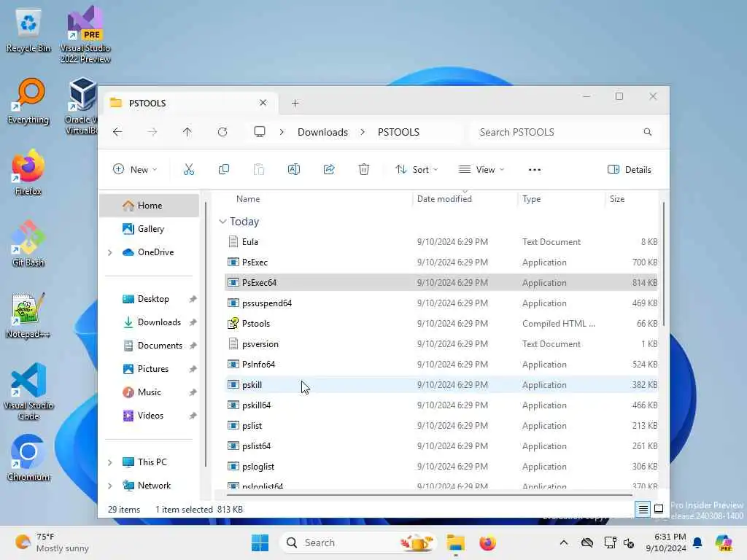Select the PsExec application file

[441, 262]
